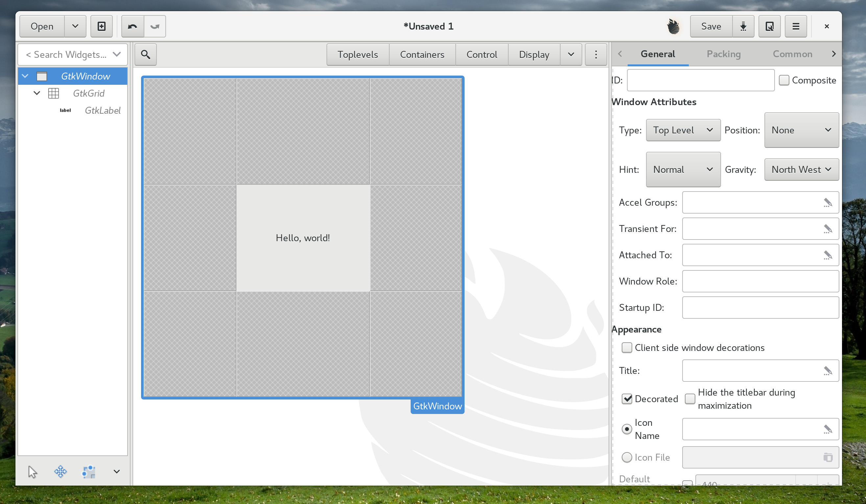Click the edit pencil for Accel Groups
This screenshot has height=504, width=866.
coord(828,203)
